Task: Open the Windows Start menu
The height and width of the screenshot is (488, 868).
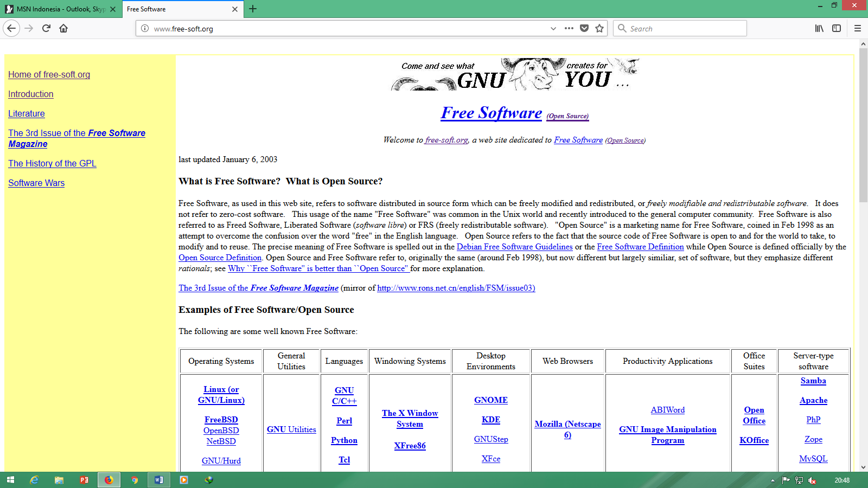Action: 10,480
